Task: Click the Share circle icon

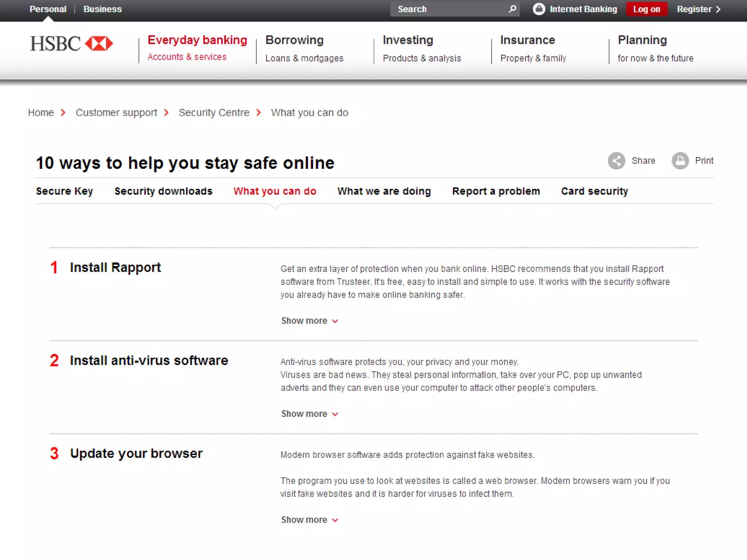Action: click(616, 161)
